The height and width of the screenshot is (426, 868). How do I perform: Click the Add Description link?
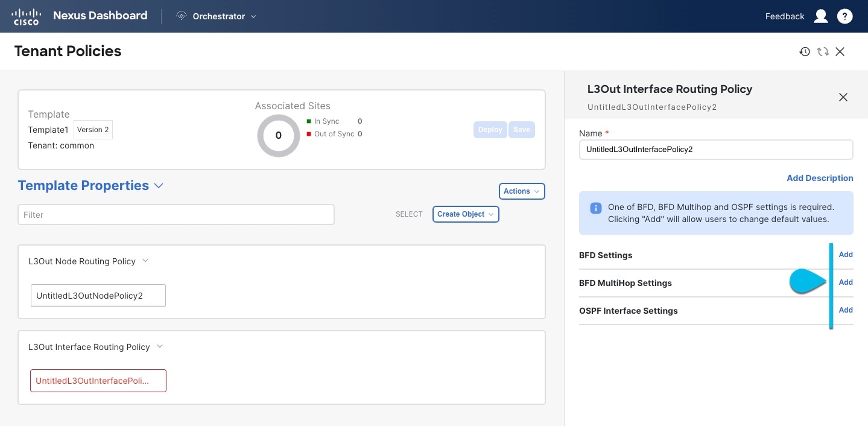[x=820, y=178]
